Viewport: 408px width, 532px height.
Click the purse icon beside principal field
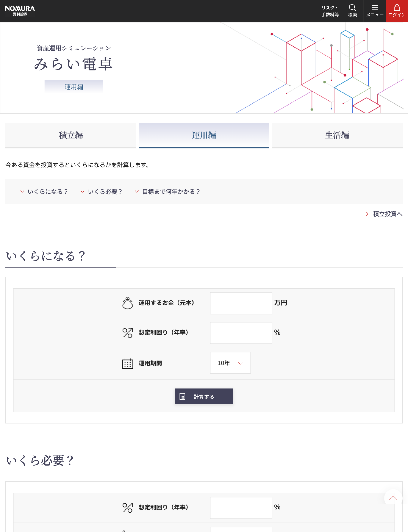tap(128, 303)
